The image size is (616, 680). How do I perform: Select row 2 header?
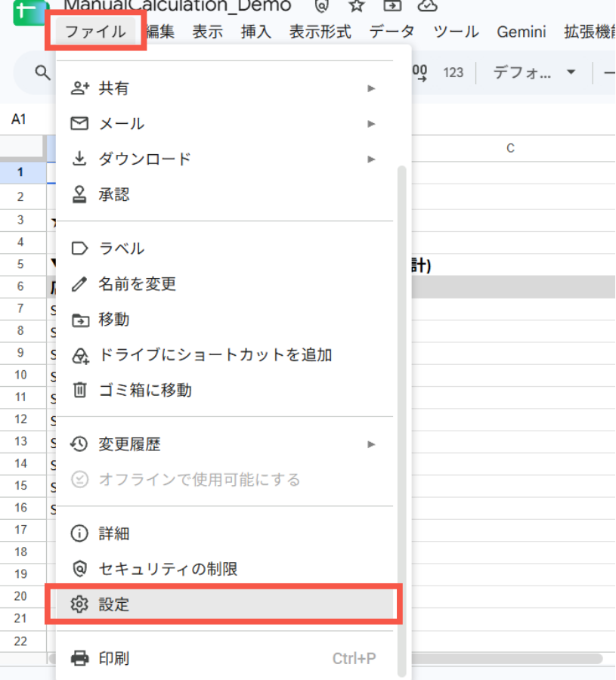pyautogui.click(x=20, y=197)
